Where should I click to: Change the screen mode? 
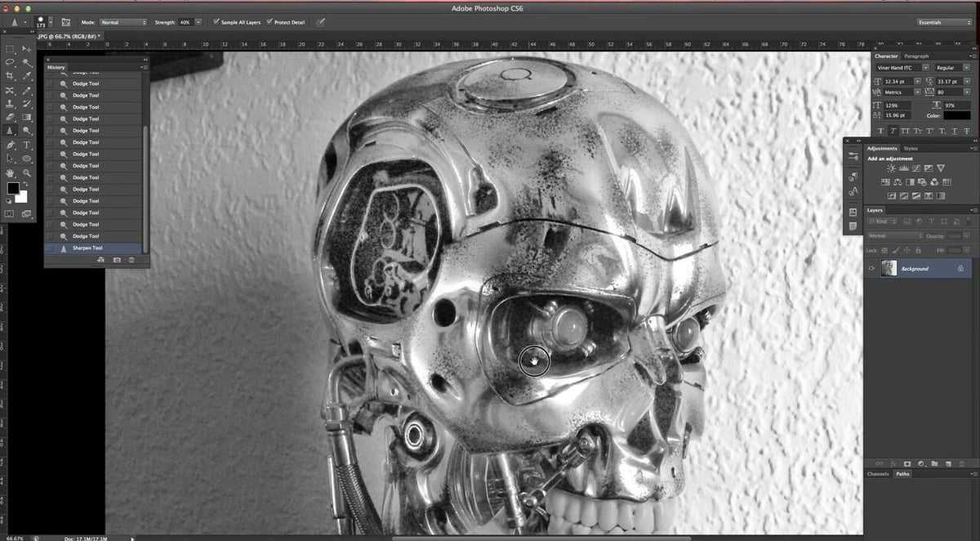[27, 213]
